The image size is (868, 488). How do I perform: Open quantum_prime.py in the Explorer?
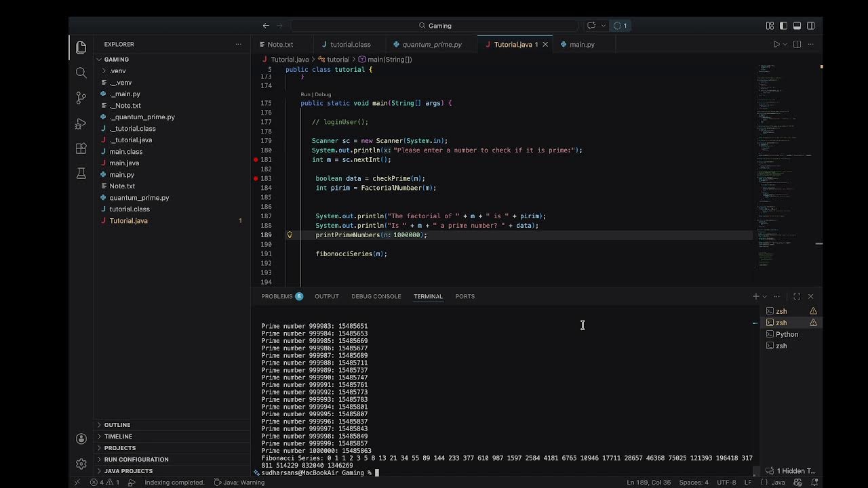[x=173, y=198]
